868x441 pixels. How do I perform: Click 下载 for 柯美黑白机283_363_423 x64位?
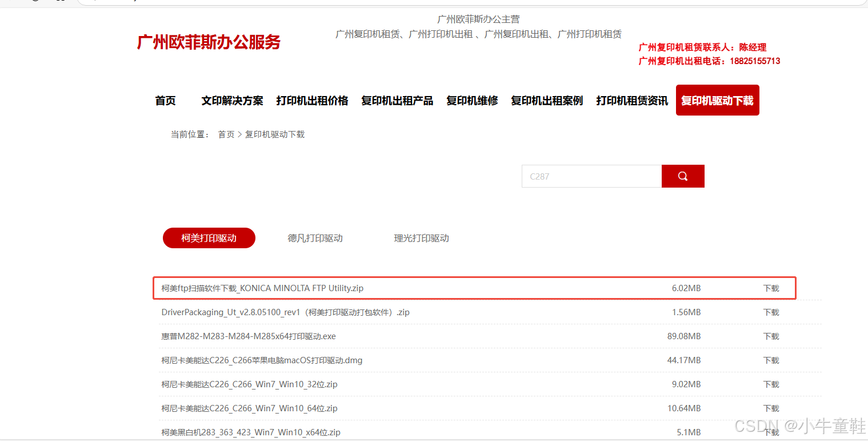[x=771, y=432]
